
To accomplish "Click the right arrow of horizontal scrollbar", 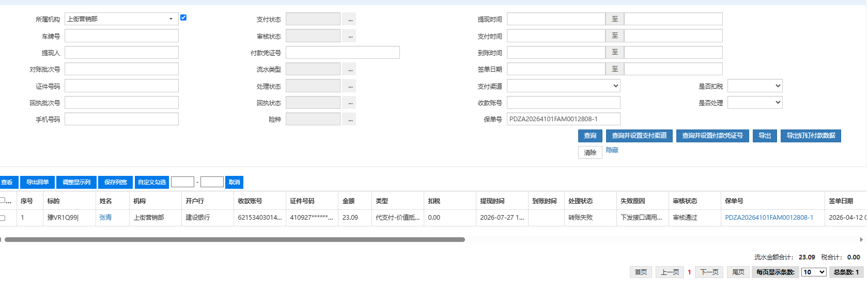I will coord(861,239).
